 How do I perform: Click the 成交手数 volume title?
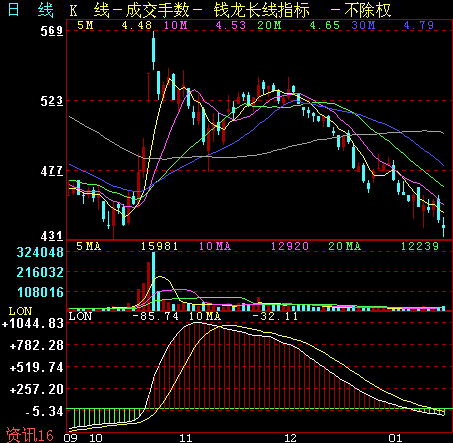(x=157, y=10)
